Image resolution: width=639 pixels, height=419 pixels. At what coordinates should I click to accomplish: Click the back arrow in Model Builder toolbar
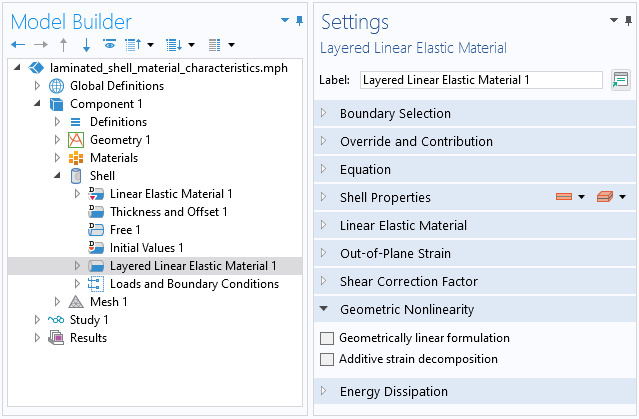tap(18, 44)
